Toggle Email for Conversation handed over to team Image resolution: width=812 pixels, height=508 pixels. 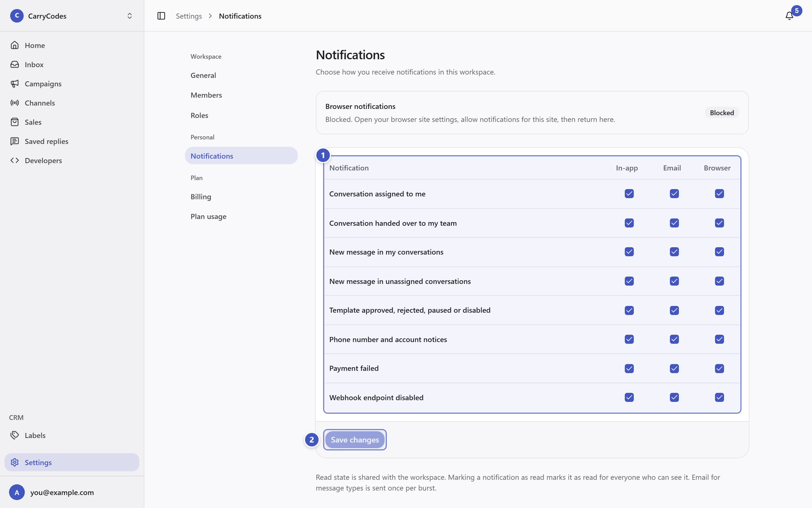pyautogui.click(x=674, y=223)
